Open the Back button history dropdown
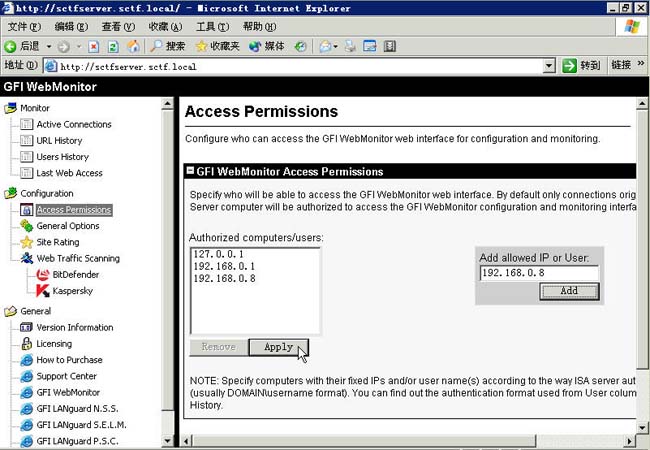 coord(49,46)
